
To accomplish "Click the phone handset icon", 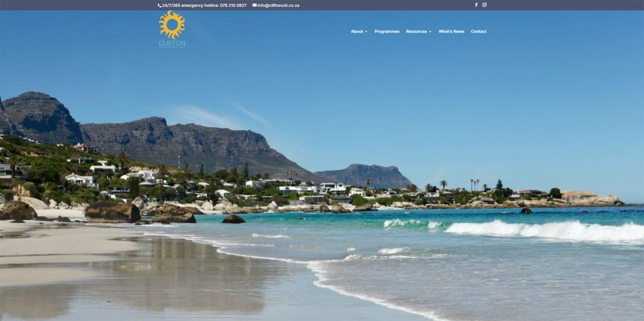I will (159, 5).
